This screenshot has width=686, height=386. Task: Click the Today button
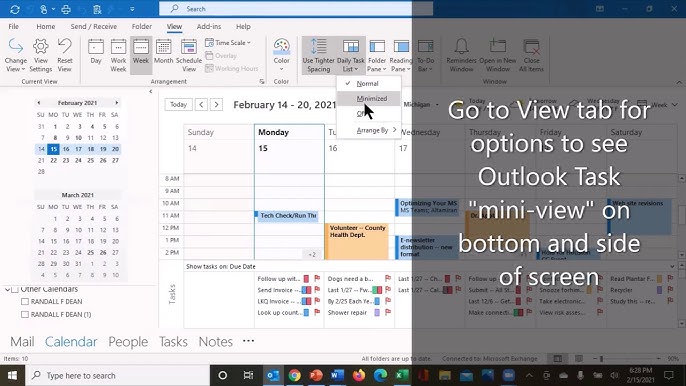tap(178, 105)
